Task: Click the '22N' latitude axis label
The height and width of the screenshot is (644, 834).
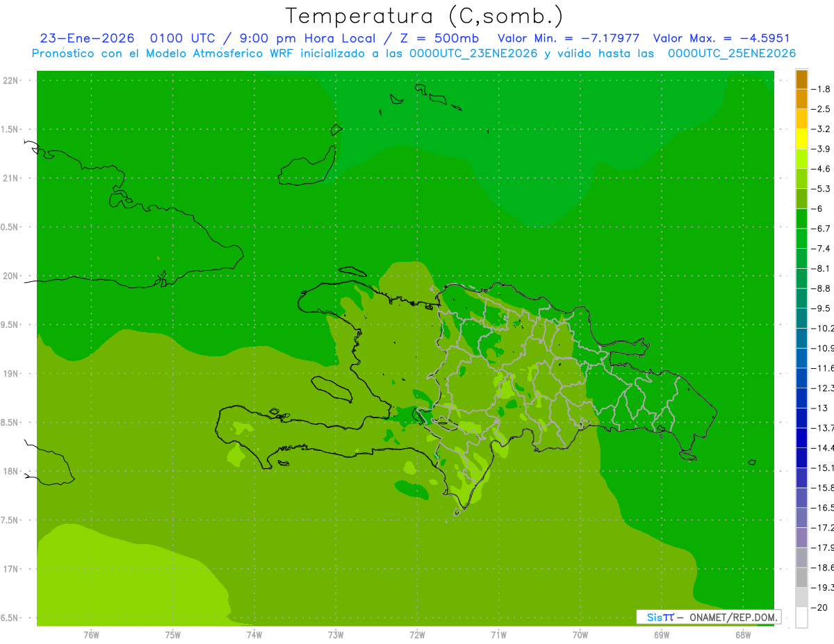Action: tap(10, 81)
